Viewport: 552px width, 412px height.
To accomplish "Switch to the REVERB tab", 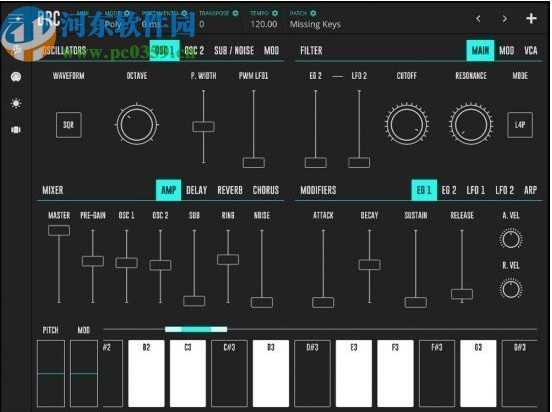I will coord(230,190).
